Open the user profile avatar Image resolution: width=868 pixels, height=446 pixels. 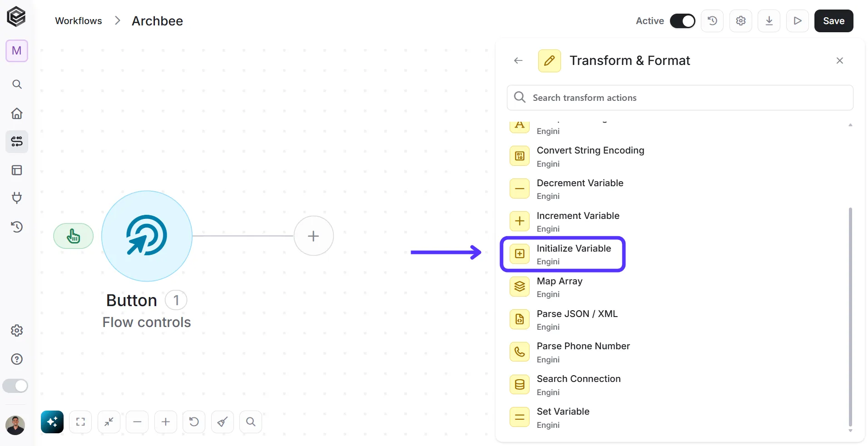pyautogui.click(x=15, y=426)
